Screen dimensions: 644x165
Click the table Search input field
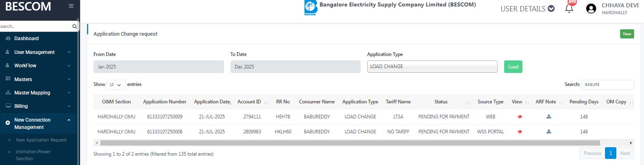[x=607, y=85]
